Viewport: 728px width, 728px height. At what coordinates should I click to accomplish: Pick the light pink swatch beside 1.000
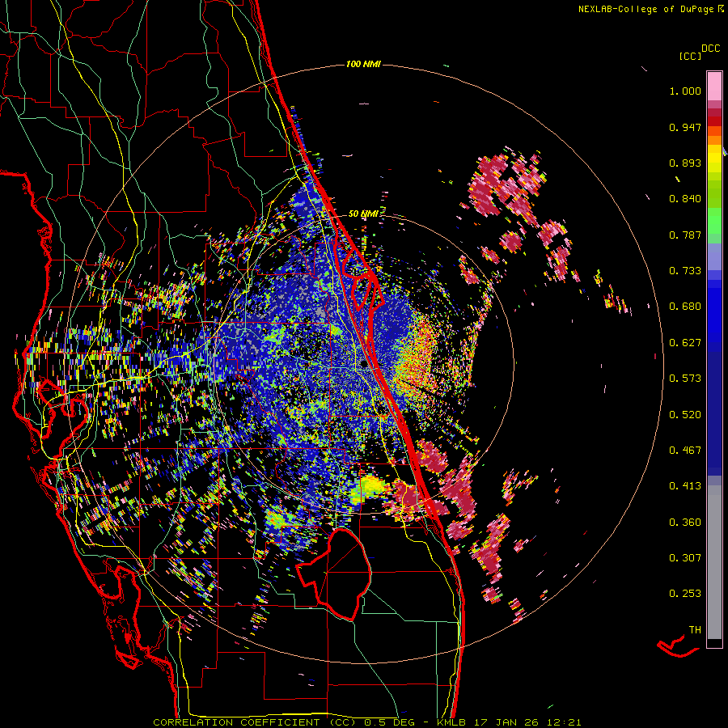[x=714, y=87]
